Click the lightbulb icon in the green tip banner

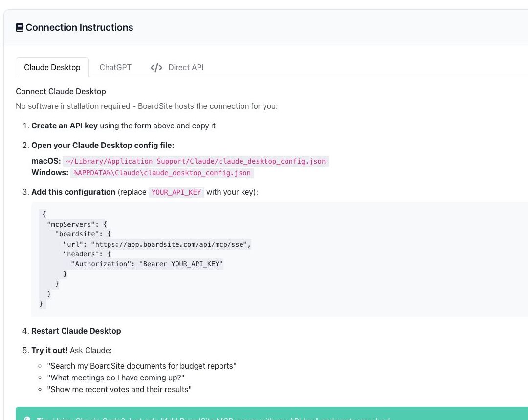[x=27, y=419]
